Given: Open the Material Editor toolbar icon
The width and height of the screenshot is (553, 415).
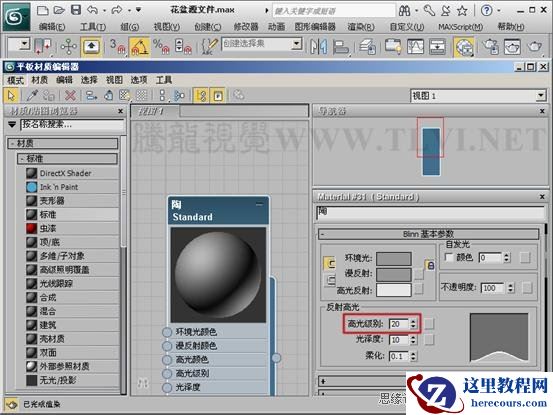Looking at the screenshot, I should click(x=463, y=47).
